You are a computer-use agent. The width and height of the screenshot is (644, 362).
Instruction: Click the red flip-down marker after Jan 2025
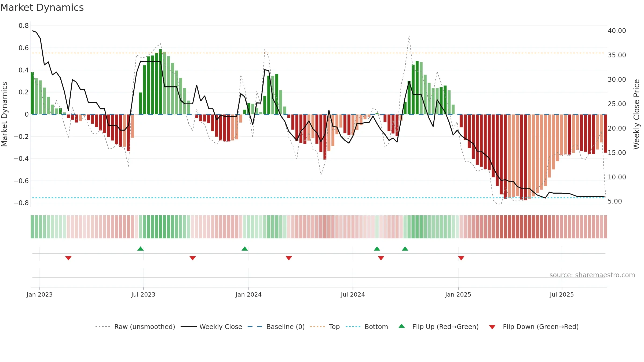[x=461, y=258]
